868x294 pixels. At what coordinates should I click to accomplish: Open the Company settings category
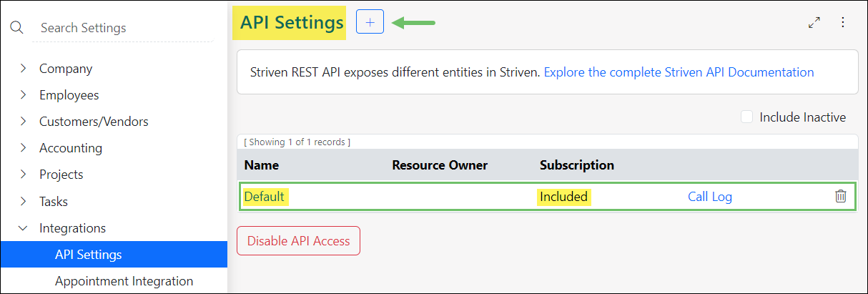66,69
